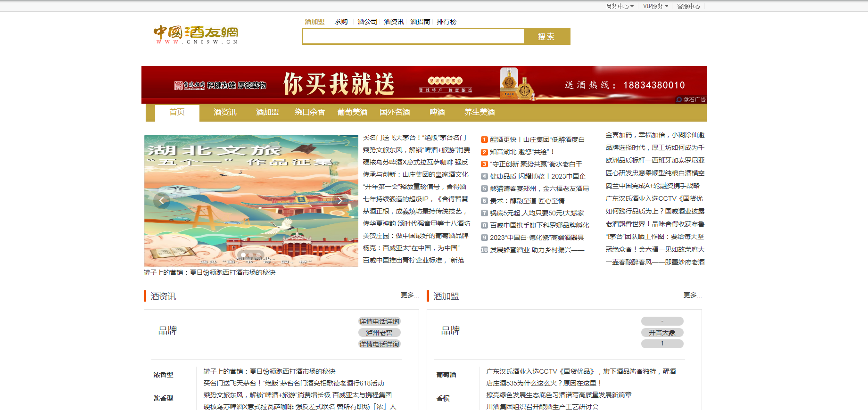Focus the search input field
Image resolution: width=868 pixels, height=410 pixels.
[x=413, y=36]
